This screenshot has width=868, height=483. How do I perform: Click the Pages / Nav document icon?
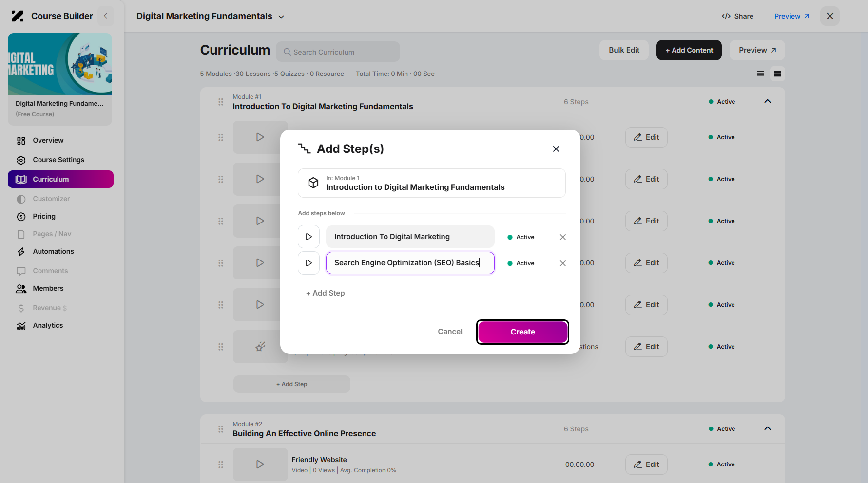(21, 234)
